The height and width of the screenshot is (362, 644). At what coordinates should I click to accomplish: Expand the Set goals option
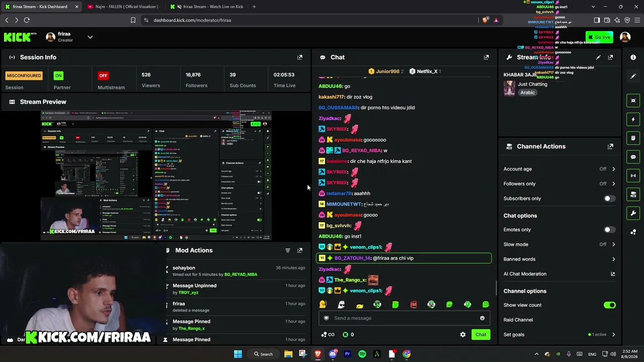[559, 334]
